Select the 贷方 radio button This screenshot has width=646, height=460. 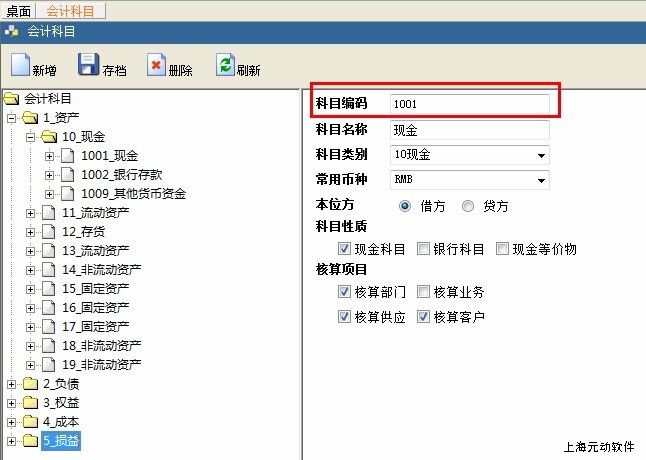point(468,206)
